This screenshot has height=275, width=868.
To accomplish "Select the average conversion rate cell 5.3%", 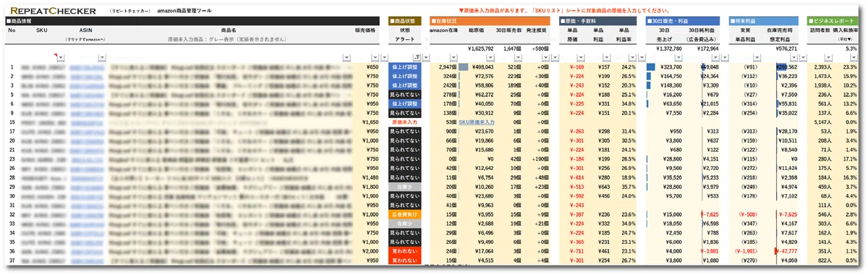I will tap(851, 48).
